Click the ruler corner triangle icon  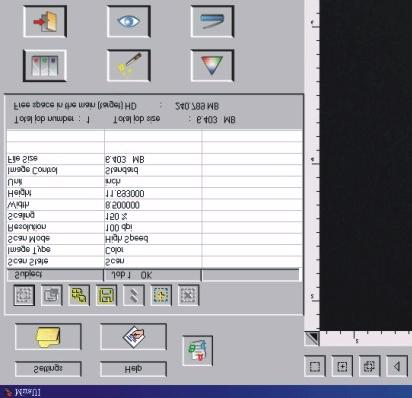[x=312, y=338]
